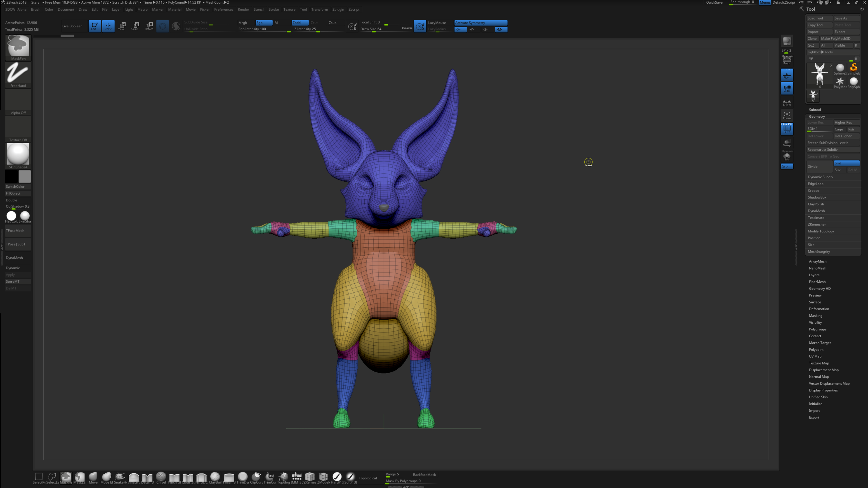Select the HardPolish brush icon
This screenshot has width=868, height=488.
tap(337, 478)
